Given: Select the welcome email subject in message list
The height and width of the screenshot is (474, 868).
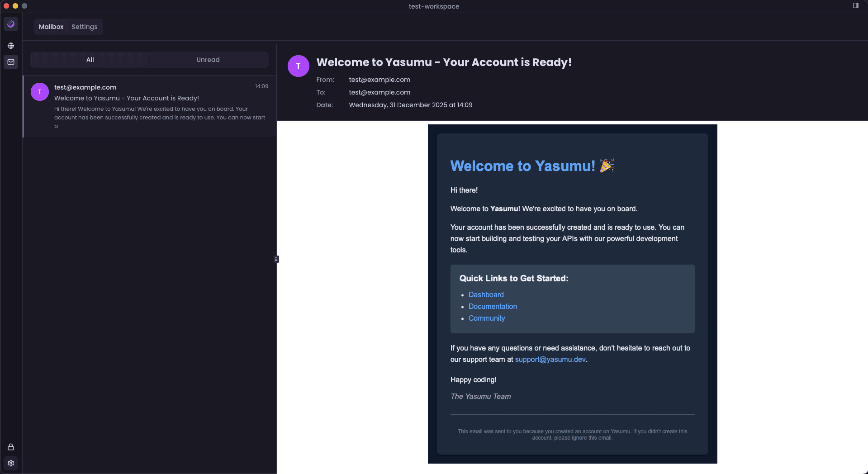Looking at the screenshot, I should click(127, 98).
